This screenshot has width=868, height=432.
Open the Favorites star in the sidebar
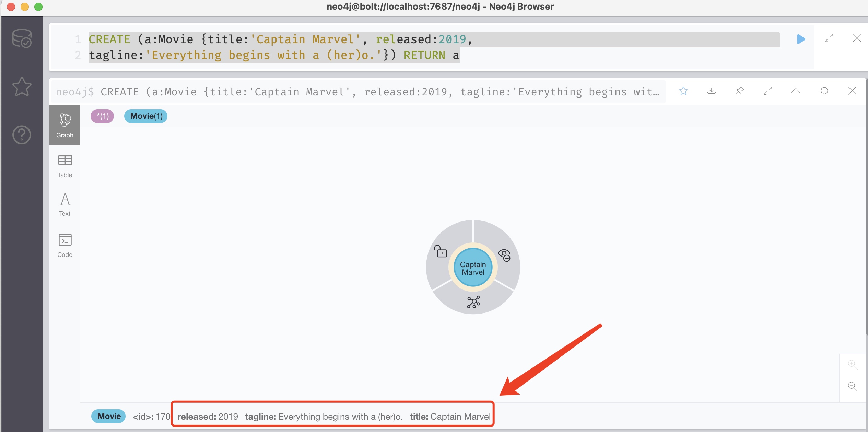[x=22, y=87]
